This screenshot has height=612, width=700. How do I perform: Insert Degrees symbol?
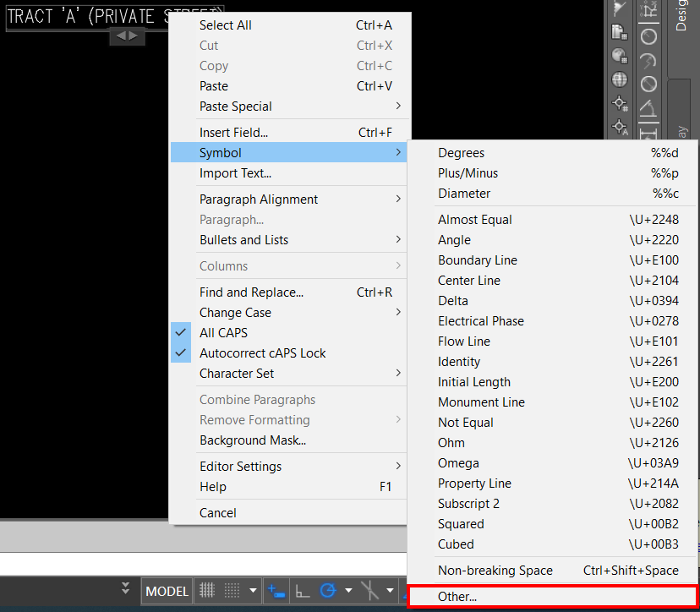pos(553,153)
